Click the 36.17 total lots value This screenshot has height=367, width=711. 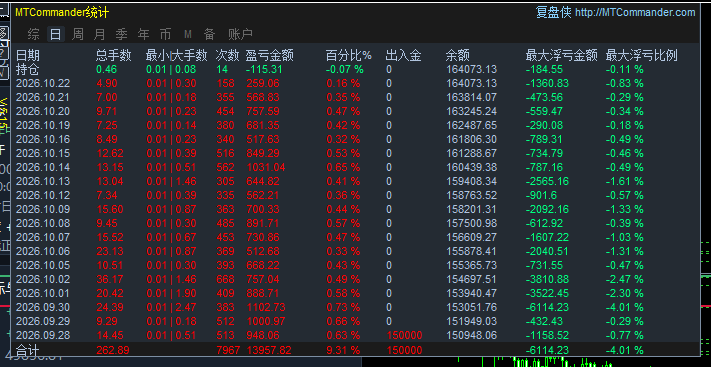pyautogui.click(x=110, y=279)
